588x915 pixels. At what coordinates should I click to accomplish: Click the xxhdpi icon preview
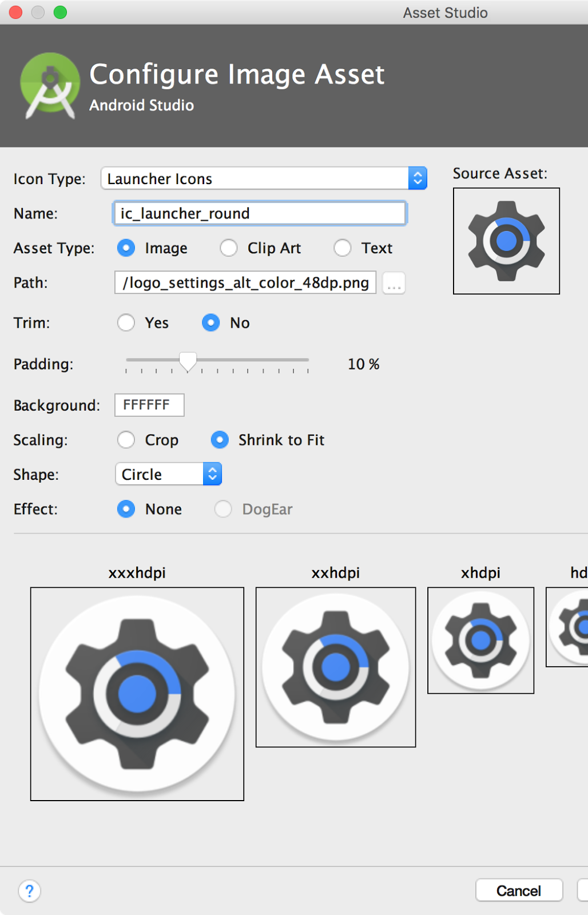tap(335, 667)
